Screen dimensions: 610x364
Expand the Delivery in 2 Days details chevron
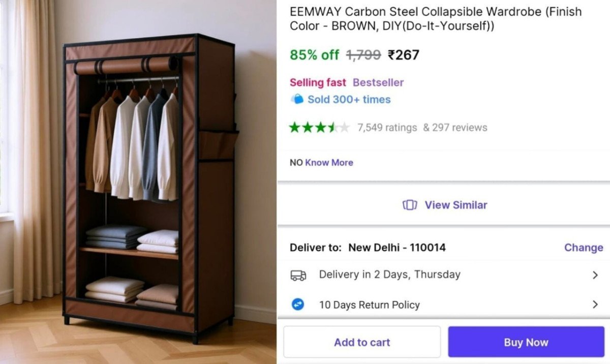click(595, 275)
